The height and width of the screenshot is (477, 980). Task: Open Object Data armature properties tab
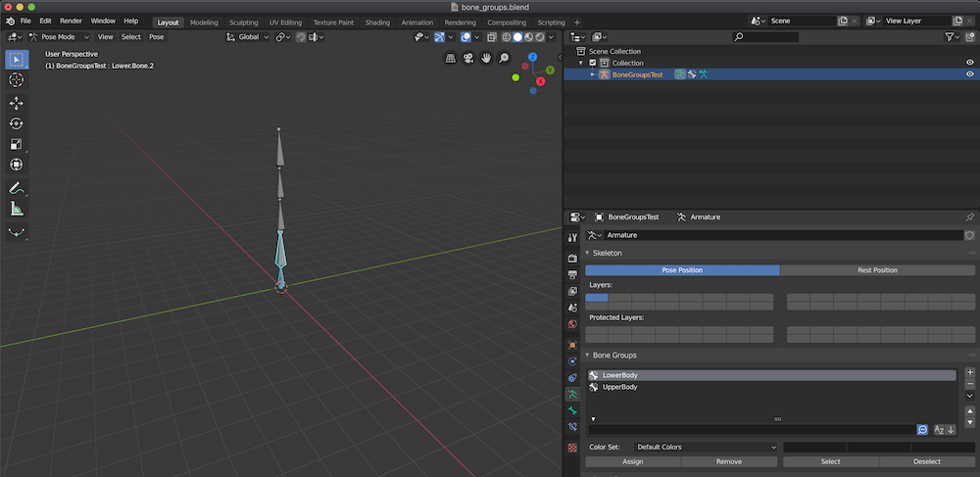coord(572,394)
